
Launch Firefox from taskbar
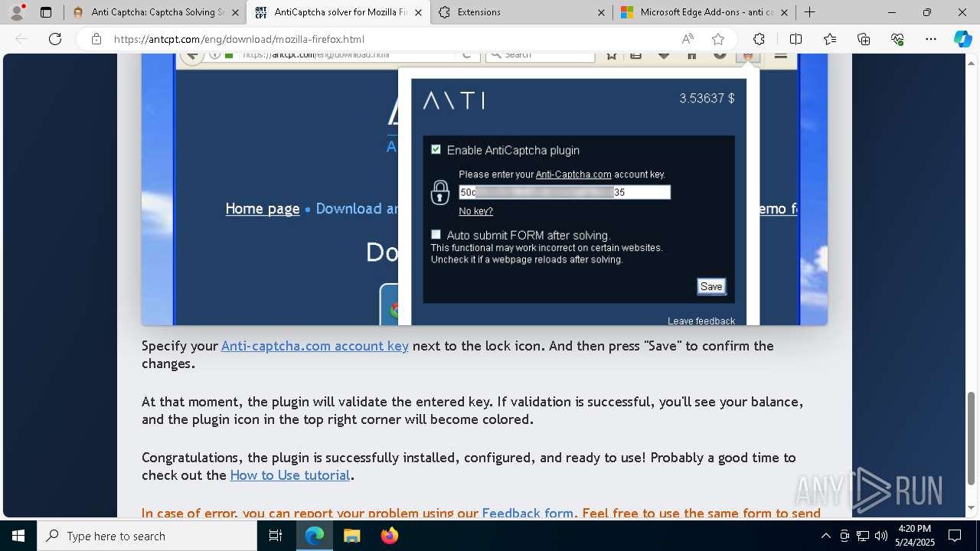coord(389,536)
